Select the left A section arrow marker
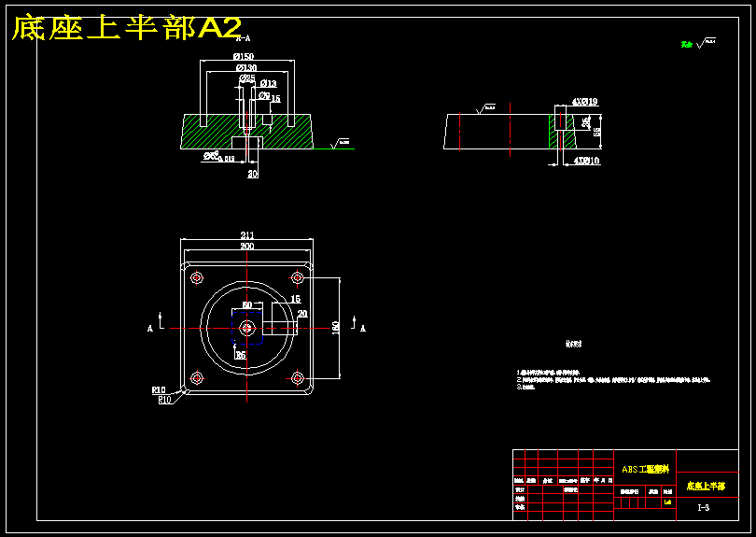This screenshot has width=756, height=537. (x=155, y=323)
